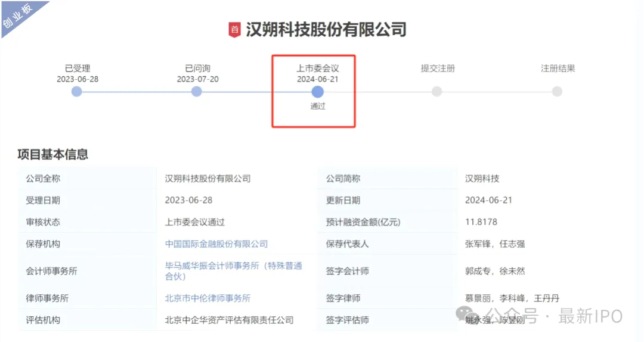Click the 审核状态 field label
The height and width of the screenshot is (342, 644).
[x=43, y=222]
